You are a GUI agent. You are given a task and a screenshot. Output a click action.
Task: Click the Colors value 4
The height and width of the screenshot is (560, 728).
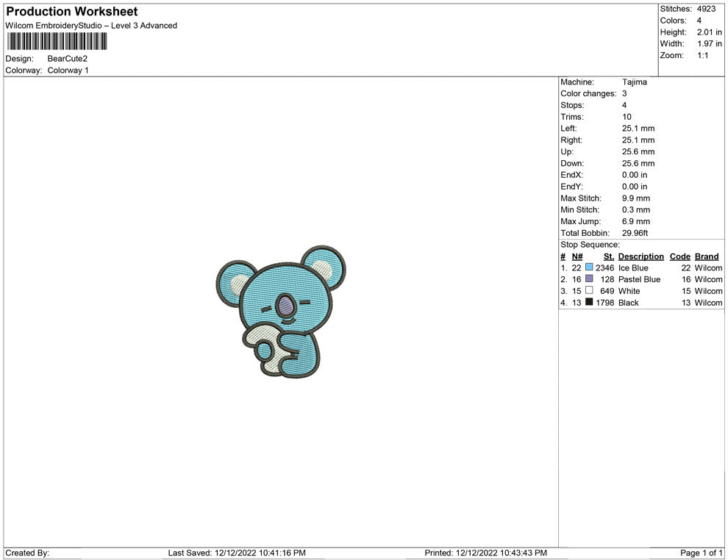tap(699, 21)
